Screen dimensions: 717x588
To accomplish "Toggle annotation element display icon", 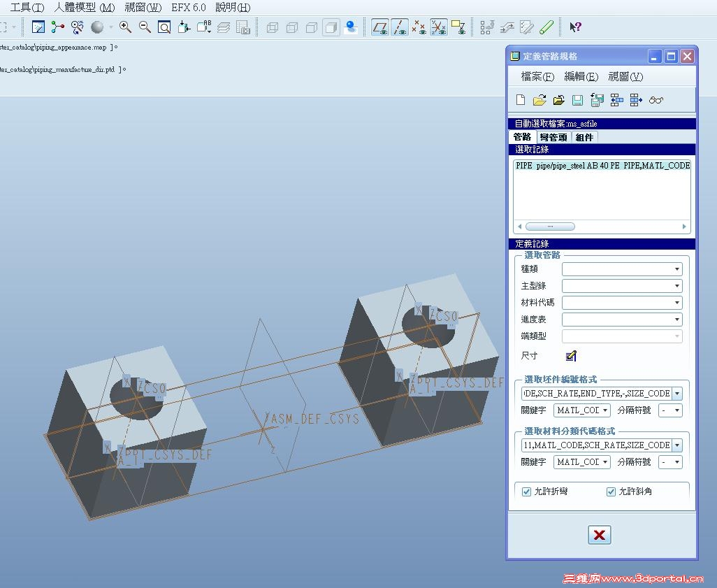I will pos(458,27).
